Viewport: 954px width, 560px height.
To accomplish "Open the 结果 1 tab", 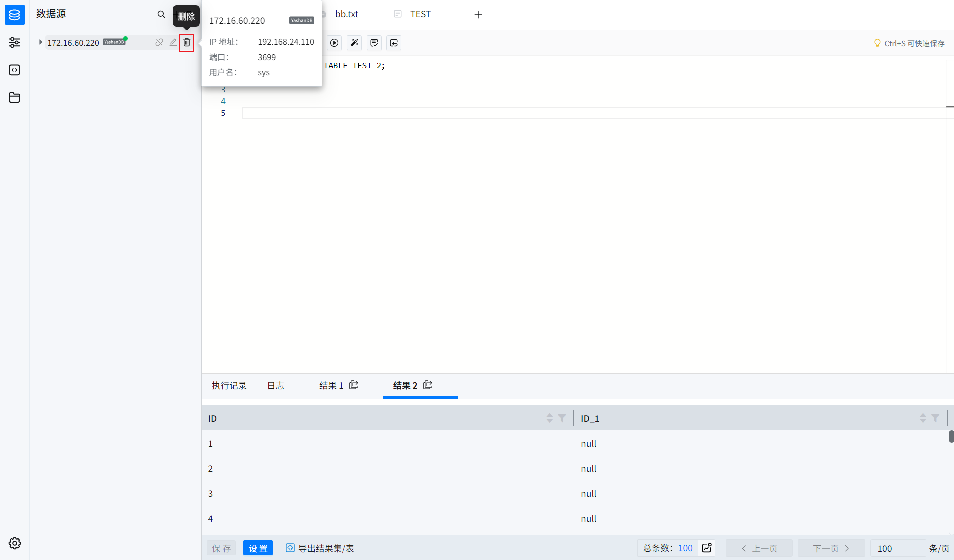I will 331,386.
